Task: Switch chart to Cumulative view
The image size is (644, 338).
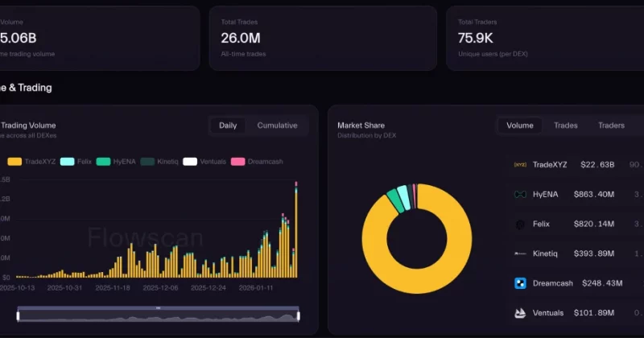Action: point(277,126)
